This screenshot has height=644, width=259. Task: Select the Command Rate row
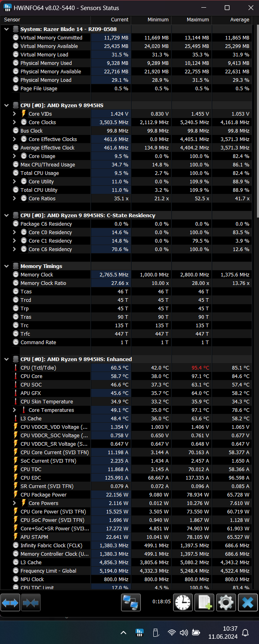(126, 342)
